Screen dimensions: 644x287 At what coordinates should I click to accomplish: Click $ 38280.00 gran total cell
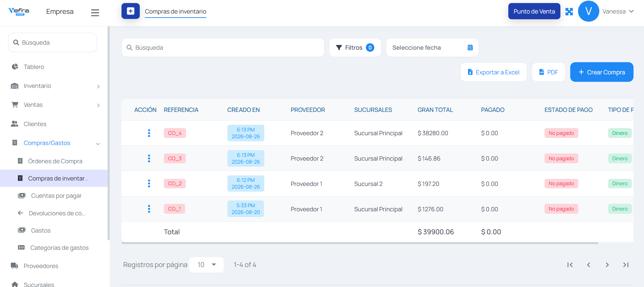(433, 133)
